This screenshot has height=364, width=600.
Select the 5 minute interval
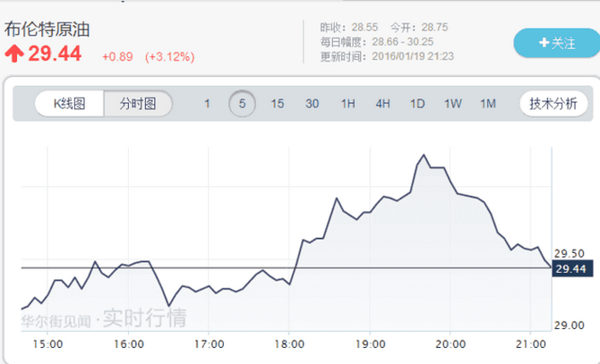tap(242, 104)
